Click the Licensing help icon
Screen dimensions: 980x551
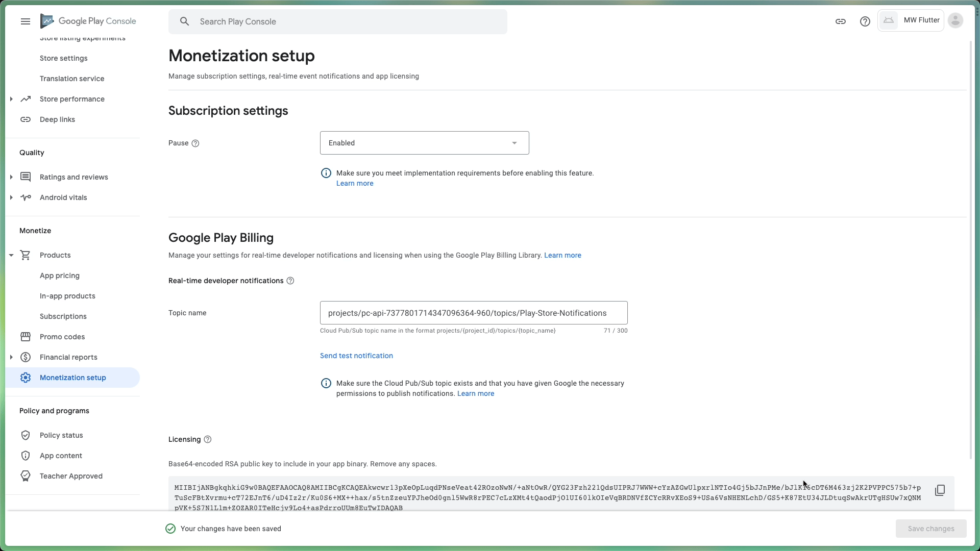coord(208,439)
